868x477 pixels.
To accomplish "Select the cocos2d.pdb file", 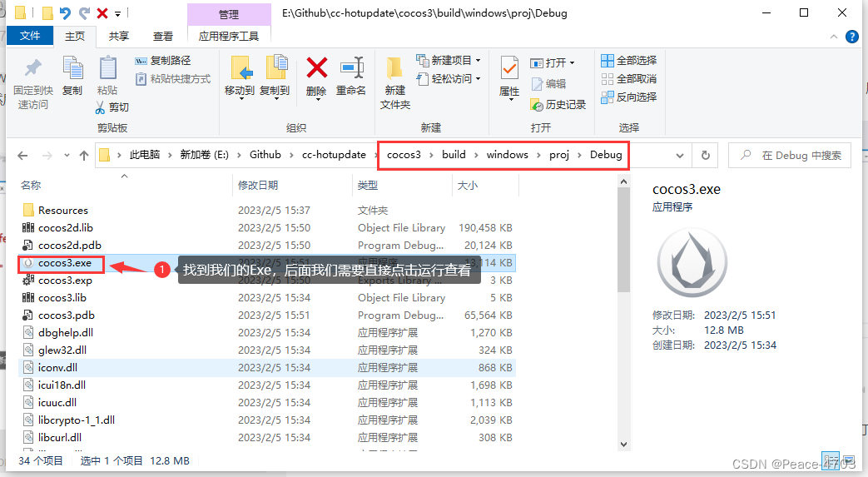I will coord(266,246).
